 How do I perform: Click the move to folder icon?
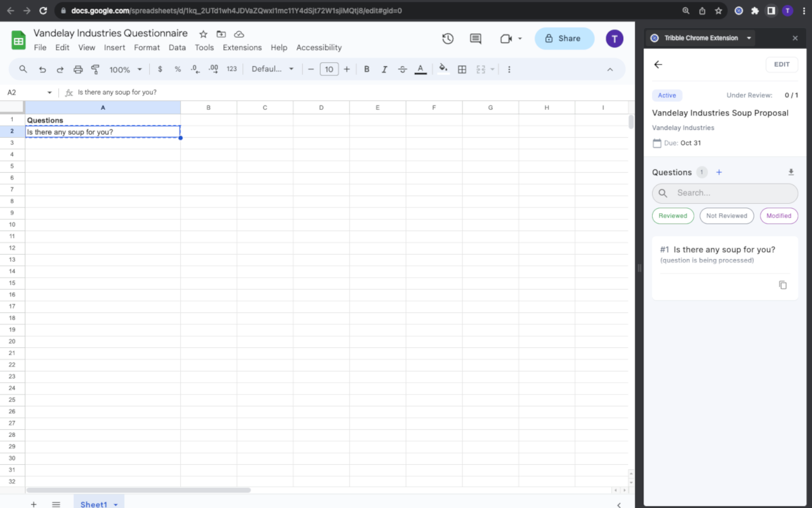pos(221,34)
